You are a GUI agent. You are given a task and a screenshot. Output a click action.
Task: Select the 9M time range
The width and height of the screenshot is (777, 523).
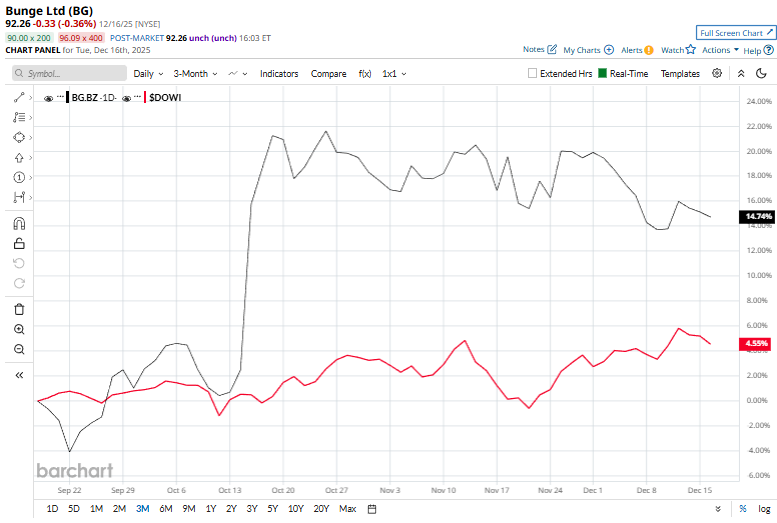pos(189,509)
